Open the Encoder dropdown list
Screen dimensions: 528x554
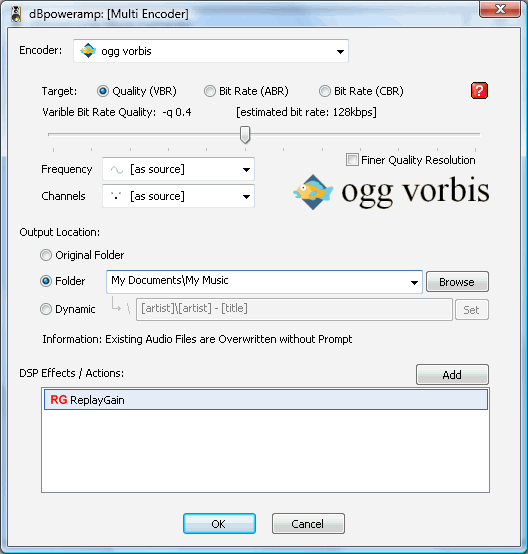[340, 52]
